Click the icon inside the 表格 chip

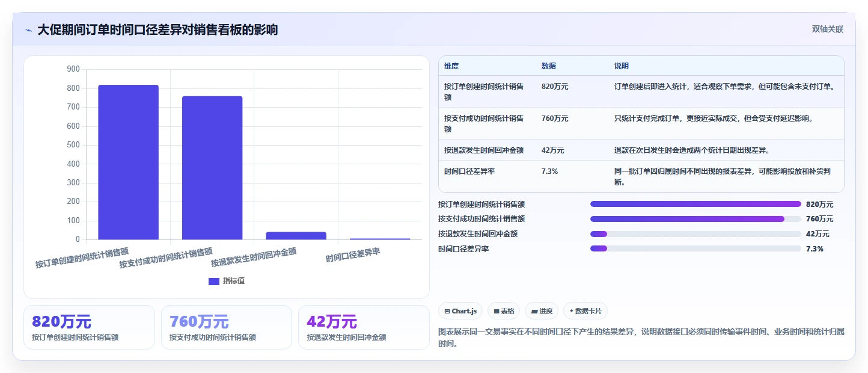pos(497,311)
